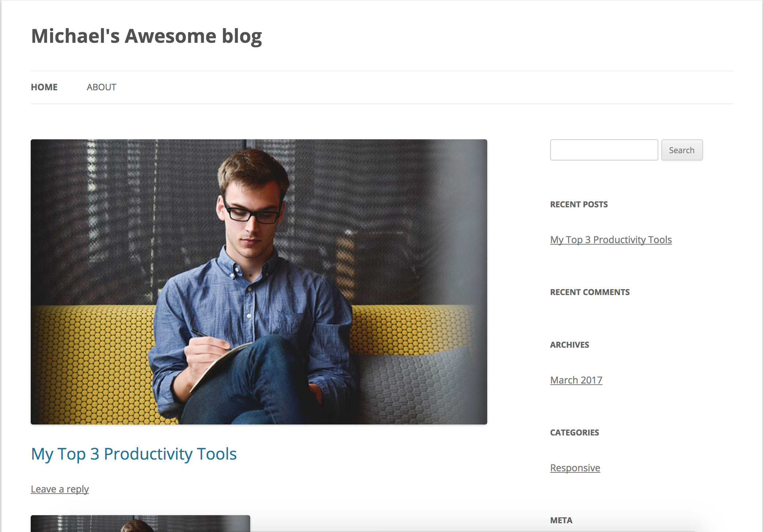The image size is (763, 532).
Task: Click the CATEGORIES sidebar heading
Action: pos(574,433)
